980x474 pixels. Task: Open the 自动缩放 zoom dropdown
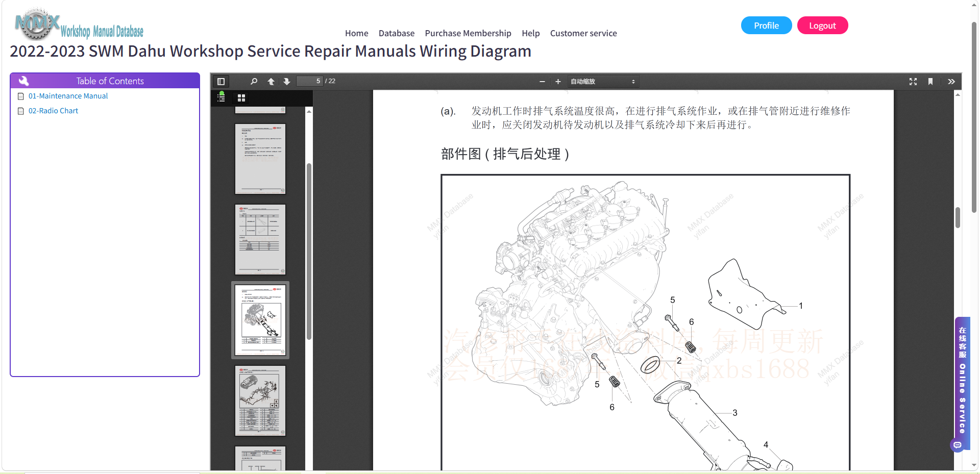[x=603, y=82]
